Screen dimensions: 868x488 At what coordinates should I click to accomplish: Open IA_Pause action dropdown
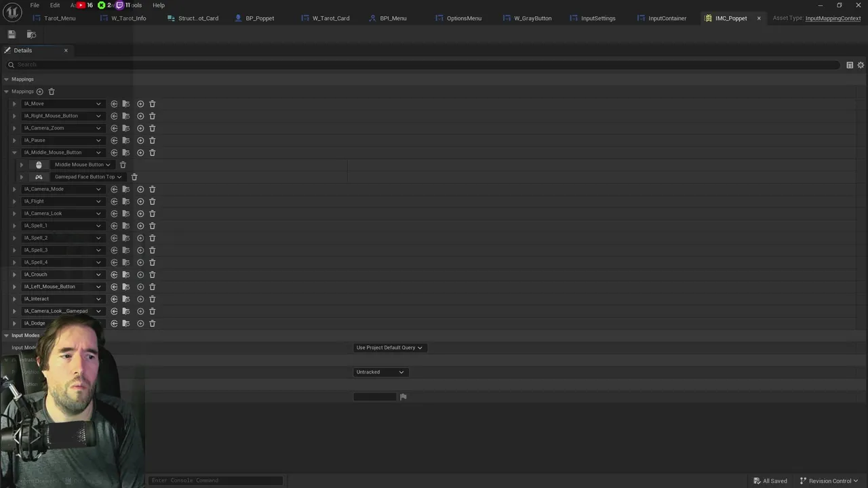coord(62,140)
